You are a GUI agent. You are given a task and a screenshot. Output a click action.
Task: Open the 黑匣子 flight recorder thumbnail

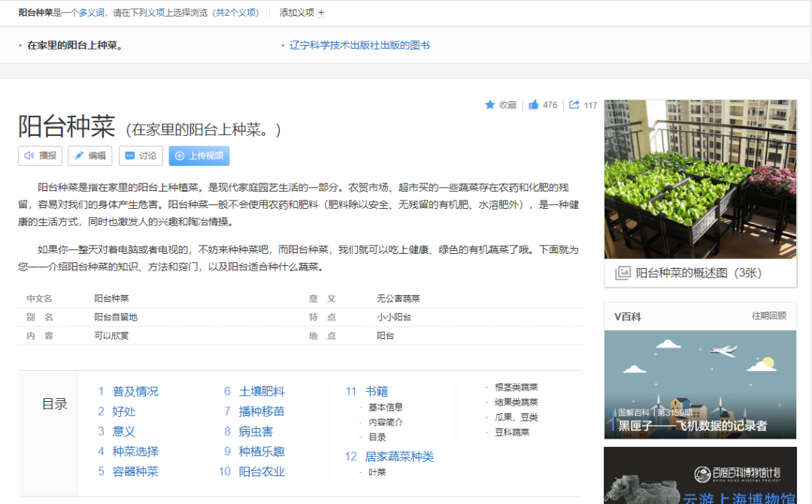pyautogui.click(x=700, y=385)
